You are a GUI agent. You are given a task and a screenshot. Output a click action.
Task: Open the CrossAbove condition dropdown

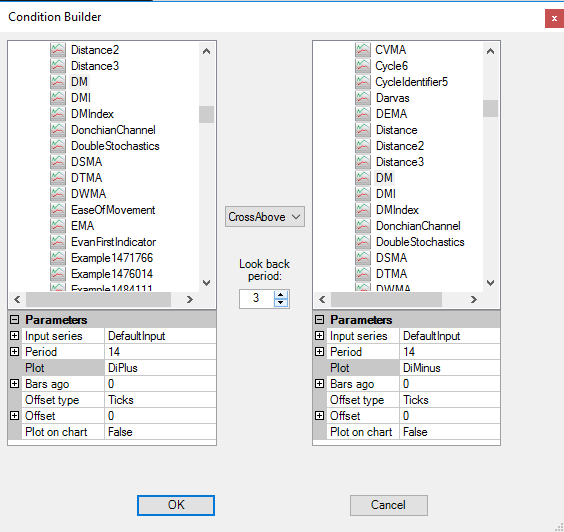coord(265,217)
